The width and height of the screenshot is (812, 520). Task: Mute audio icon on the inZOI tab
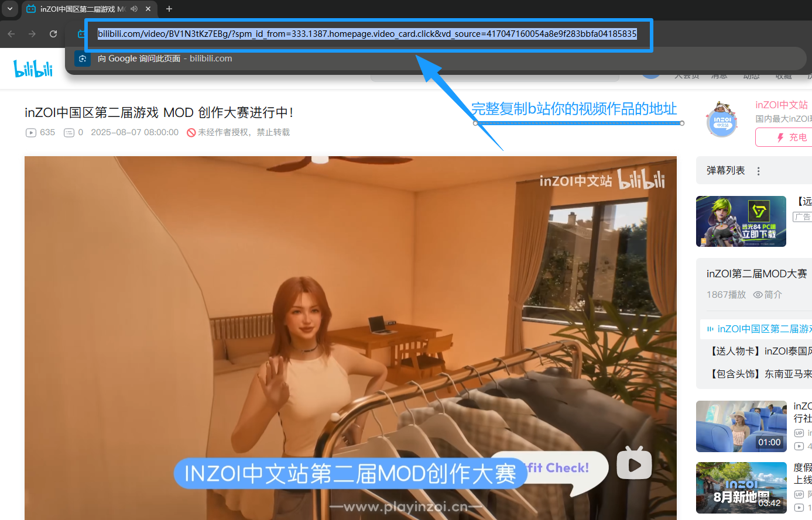tap(134, 9)
